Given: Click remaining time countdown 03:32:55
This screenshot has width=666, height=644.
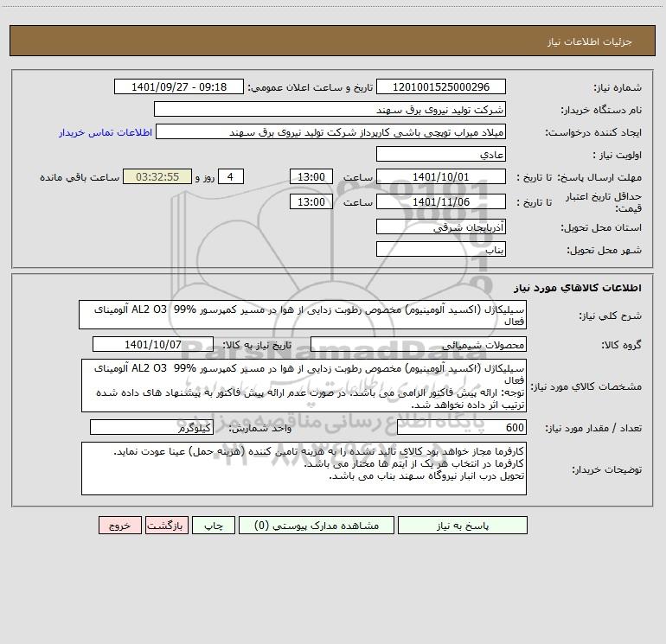Looking at the screenshot, I should tap(157, 176).
